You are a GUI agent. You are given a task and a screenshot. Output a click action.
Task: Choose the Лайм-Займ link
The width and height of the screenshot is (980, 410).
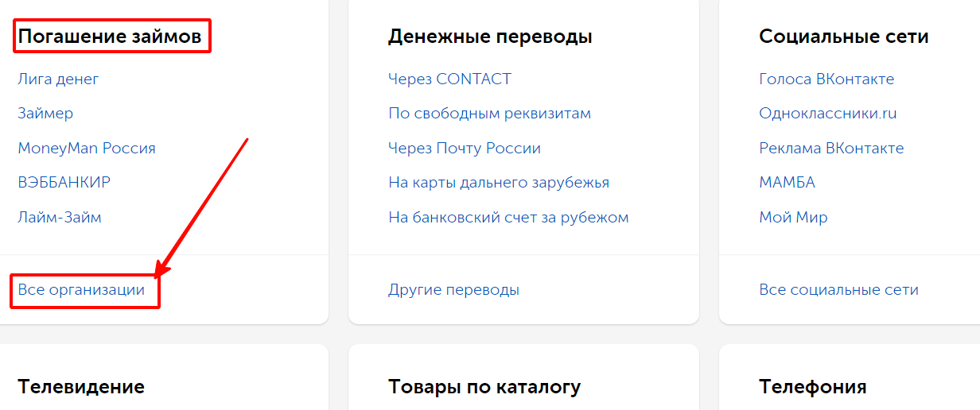(x=60, y=217)
